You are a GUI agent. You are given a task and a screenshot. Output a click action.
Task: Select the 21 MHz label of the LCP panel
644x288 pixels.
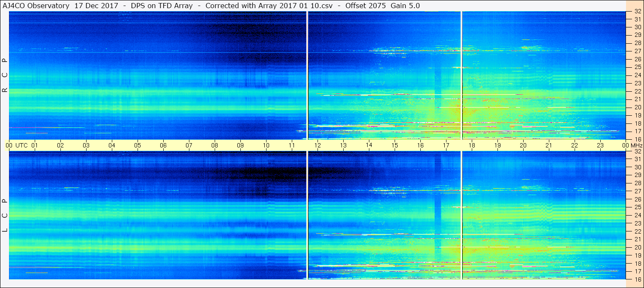(x=638, y=239)
